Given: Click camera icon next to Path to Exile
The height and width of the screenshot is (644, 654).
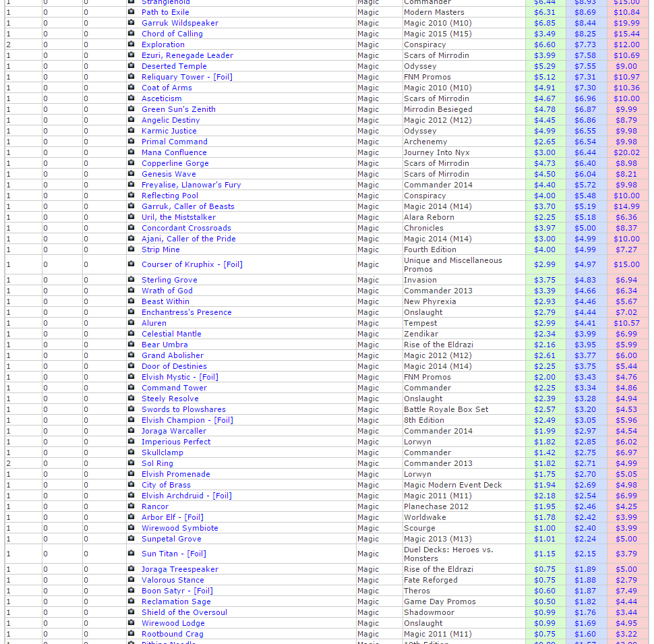Looking at the screenshot, I should coord(131,11).
